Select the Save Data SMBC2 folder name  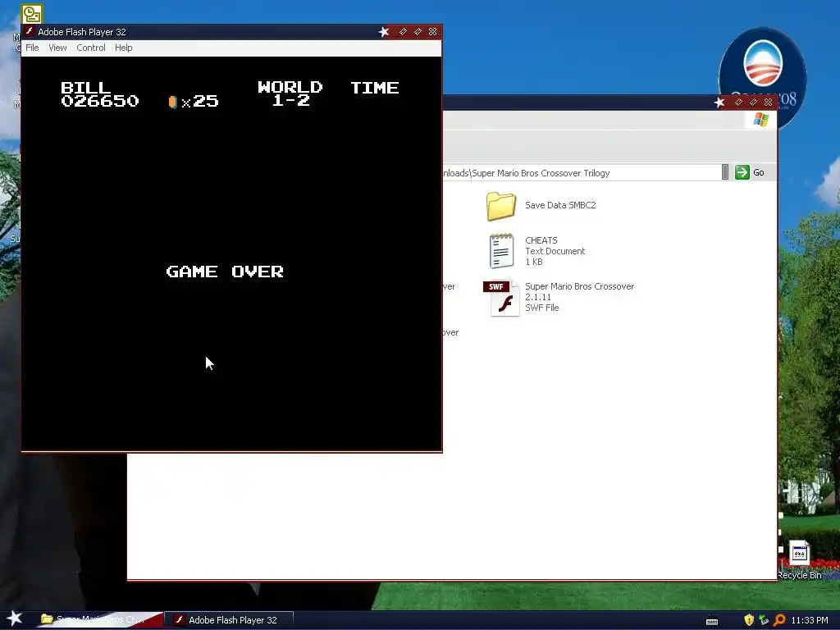pos(560,205)
